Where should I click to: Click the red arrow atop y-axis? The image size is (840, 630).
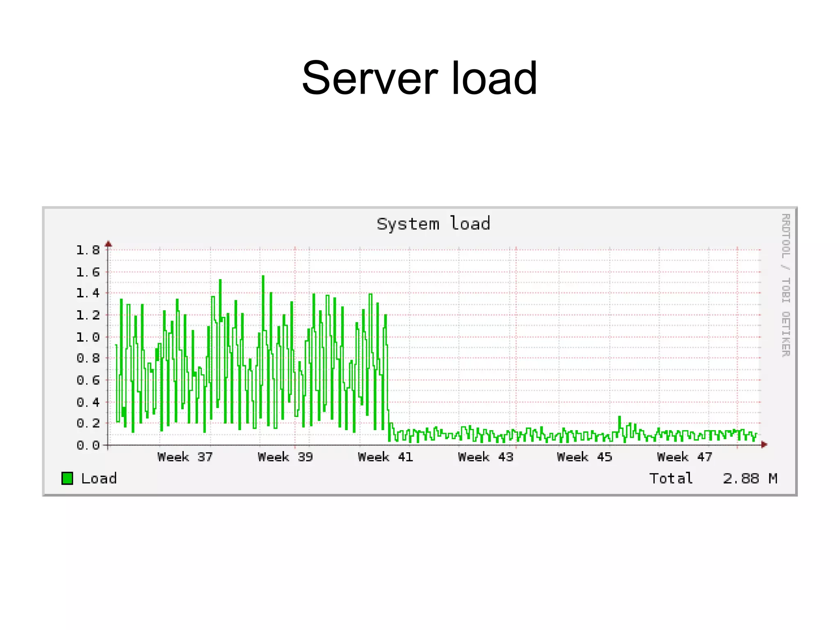coord(108,244)
